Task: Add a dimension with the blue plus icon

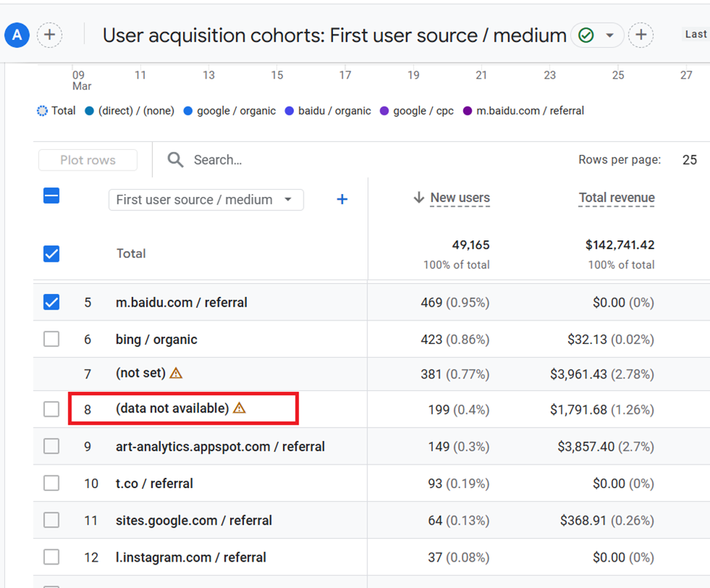Action: click(342, 199)
